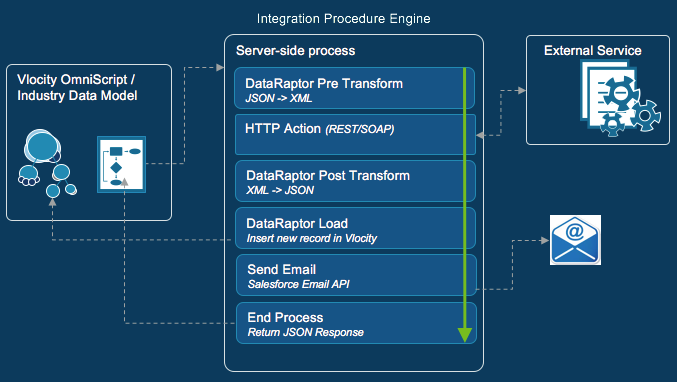Select the End Process step
The width and height of the screenshot is (677, 382).
(x=356, y=323)
